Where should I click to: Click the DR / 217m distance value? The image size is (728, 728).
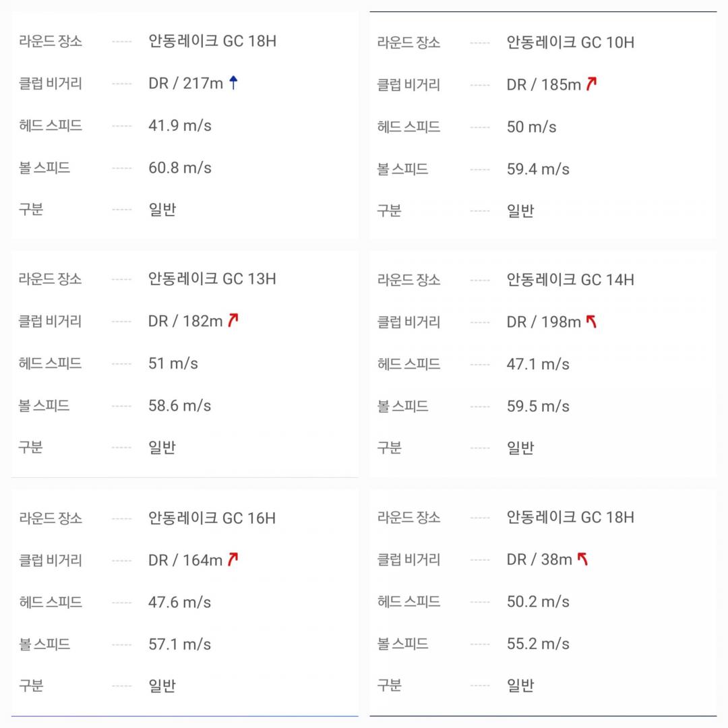185,84
